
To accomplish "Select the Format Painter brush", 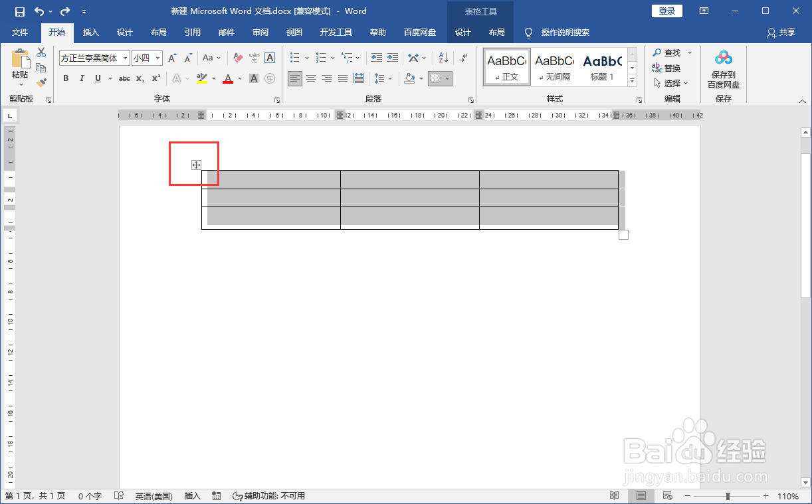I will click(x=41, y=83).
